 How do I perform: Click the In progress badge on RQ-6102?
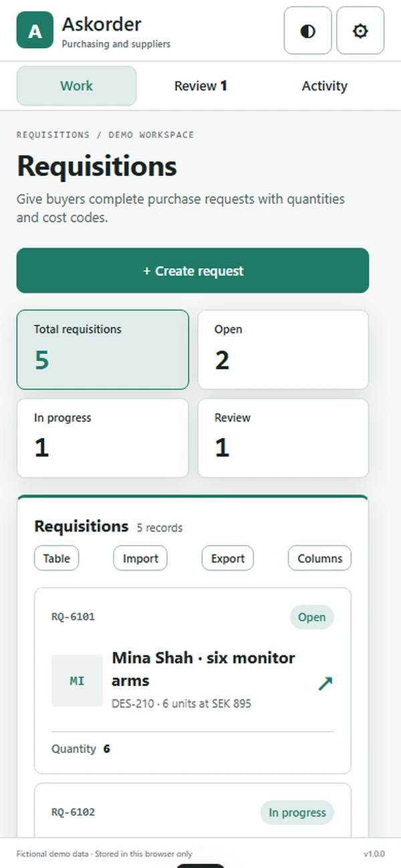point(297,812)
